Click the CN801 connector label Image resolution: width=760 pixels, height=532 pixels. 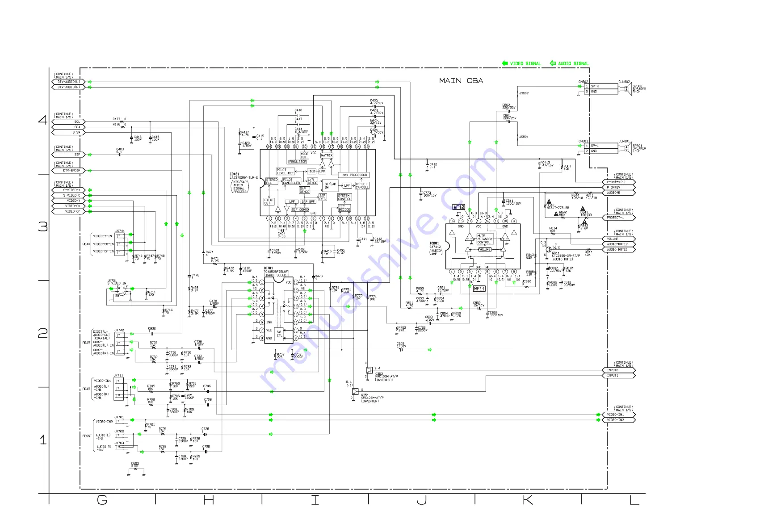pyautogui.click(x=583, y=142)
